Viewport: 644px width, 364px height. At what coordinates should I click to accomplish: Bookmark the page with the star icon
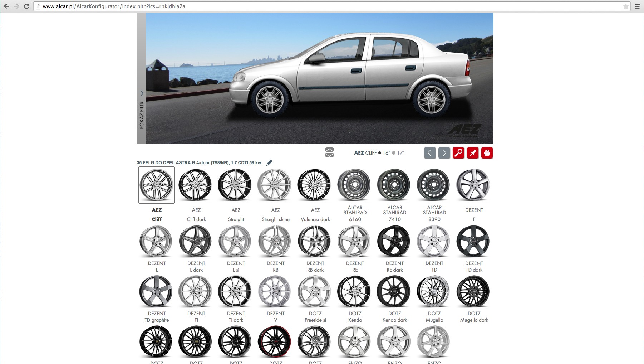626,6
